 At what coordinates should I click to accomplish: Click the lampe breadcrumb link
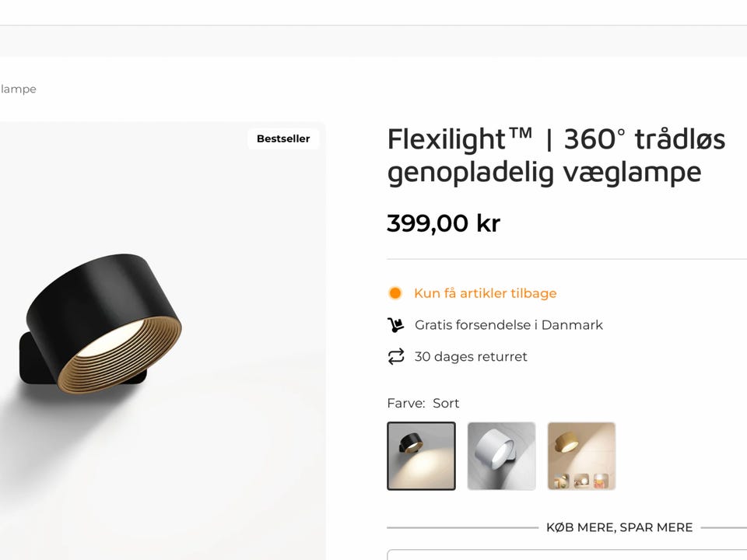point(18,89)
